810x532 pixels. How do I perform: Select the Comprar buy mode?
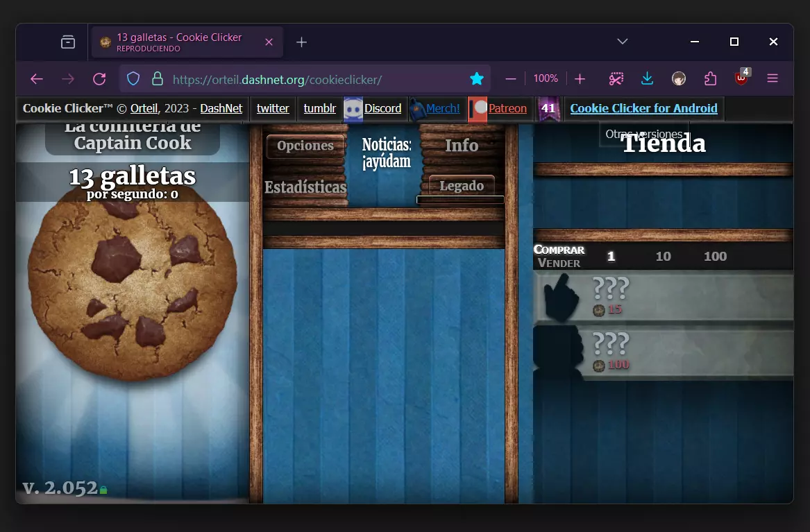(x=559, y=250)
